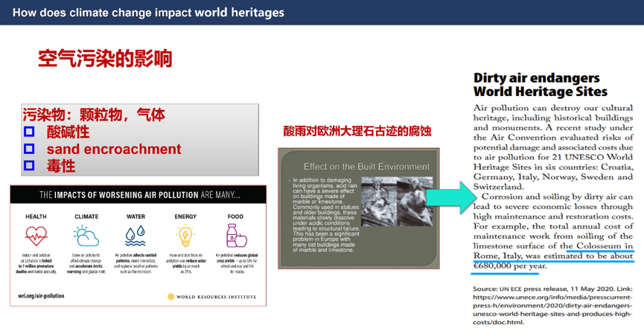Viewport: 644px width, 334px height.
Task: Open the wri.org/air-pollution link
Action: (x=41, y=296)
